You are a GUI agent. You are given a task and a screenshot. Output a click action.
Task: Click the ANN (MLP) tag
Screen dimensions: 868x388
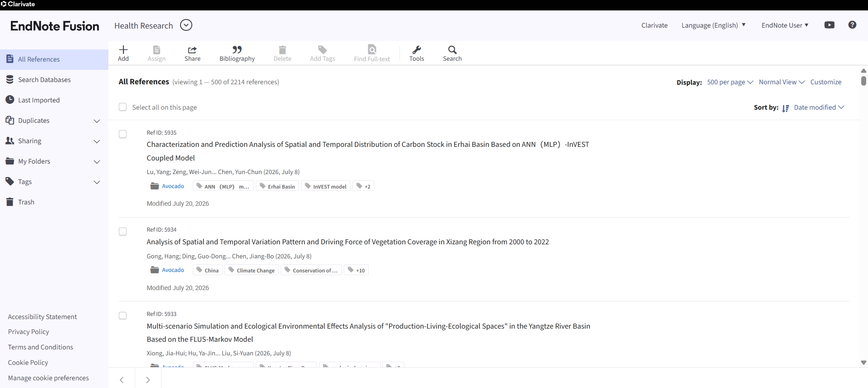coord(223,186)
